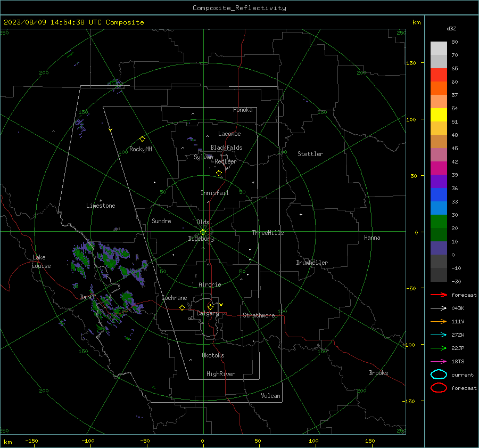Viewport: 479px width, 448px height.
Task: Click the Airdrie label
Action: [x=210, y=284]
